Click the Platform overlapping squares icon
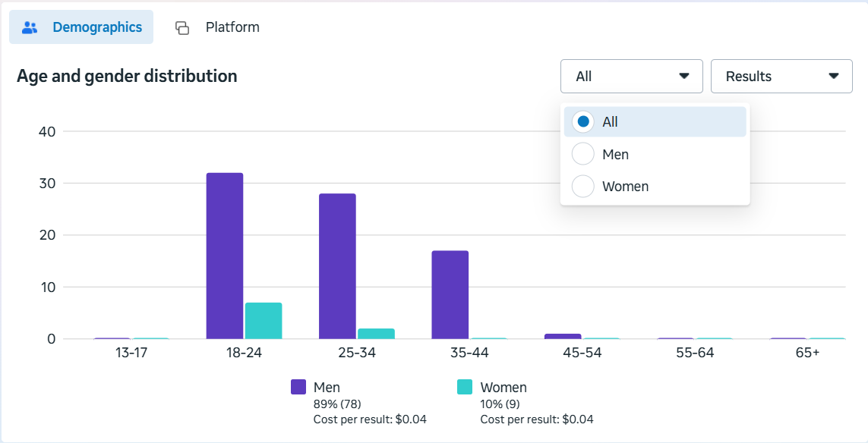The width and height of the screenshot is (868, 443). tap(182, 28)
